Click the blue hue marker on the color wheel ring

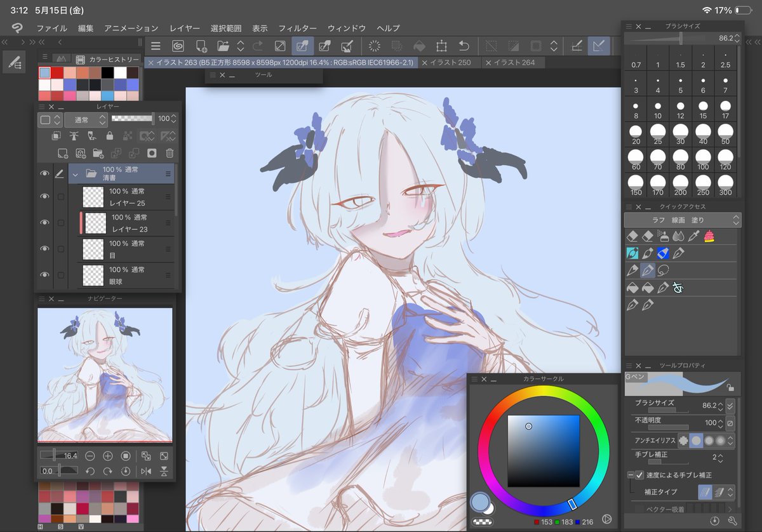[572, 504]
